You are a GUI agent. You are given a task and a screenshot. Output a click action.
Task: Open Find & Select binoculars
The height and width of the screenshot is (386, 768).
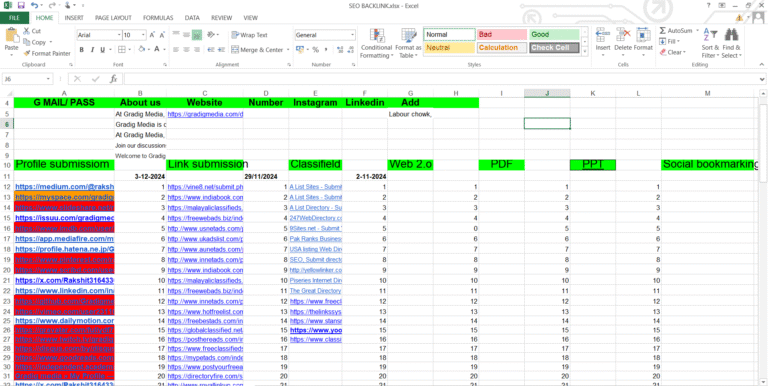tap(731, 43)
